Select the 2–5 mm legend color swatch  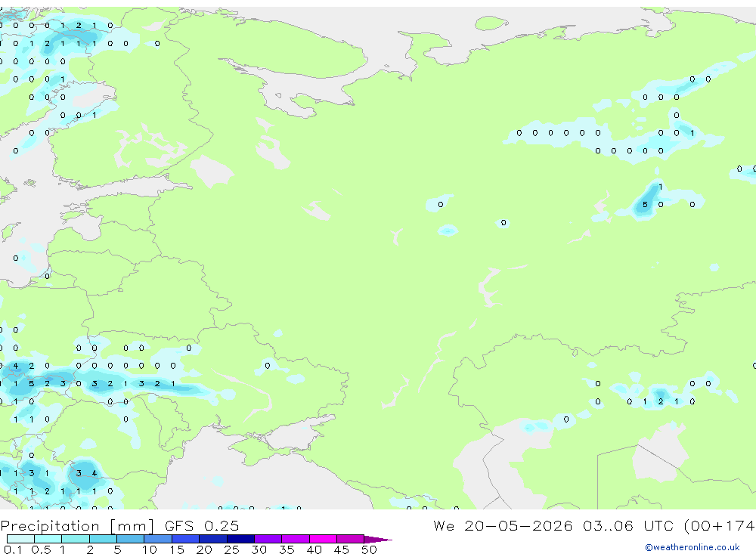tap(103, 539)
